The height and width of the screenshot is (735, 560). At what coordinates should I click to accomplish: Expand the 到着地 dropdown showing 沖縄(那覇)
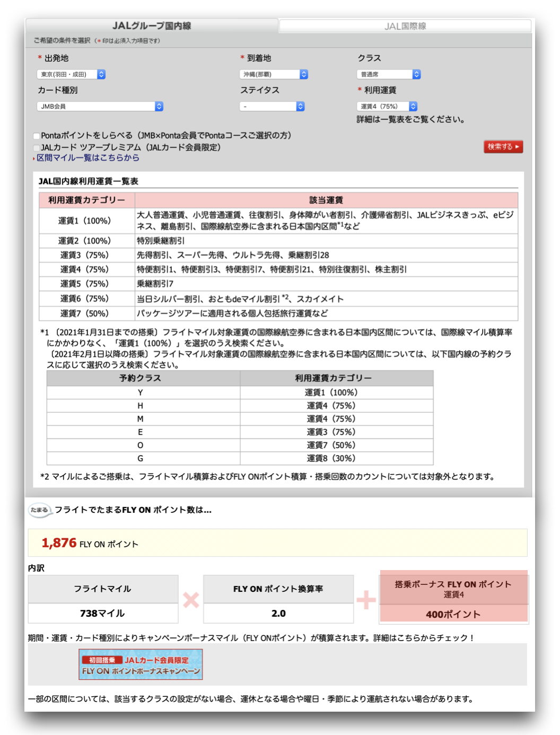click(x=274, y=74)
